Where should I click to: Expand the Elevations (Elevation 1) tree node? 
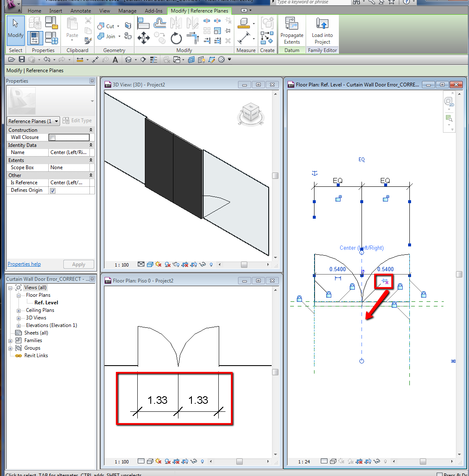[18, 326]
